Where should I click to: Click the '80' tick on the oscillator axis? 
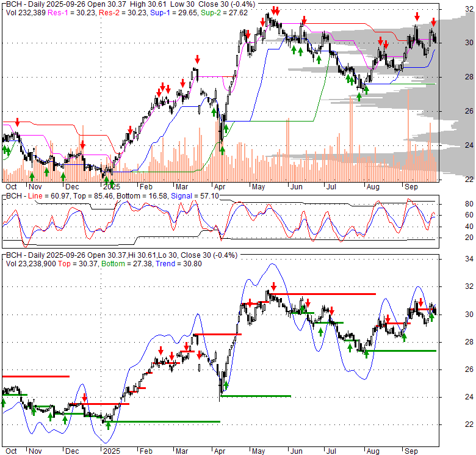tap(469, 204)
